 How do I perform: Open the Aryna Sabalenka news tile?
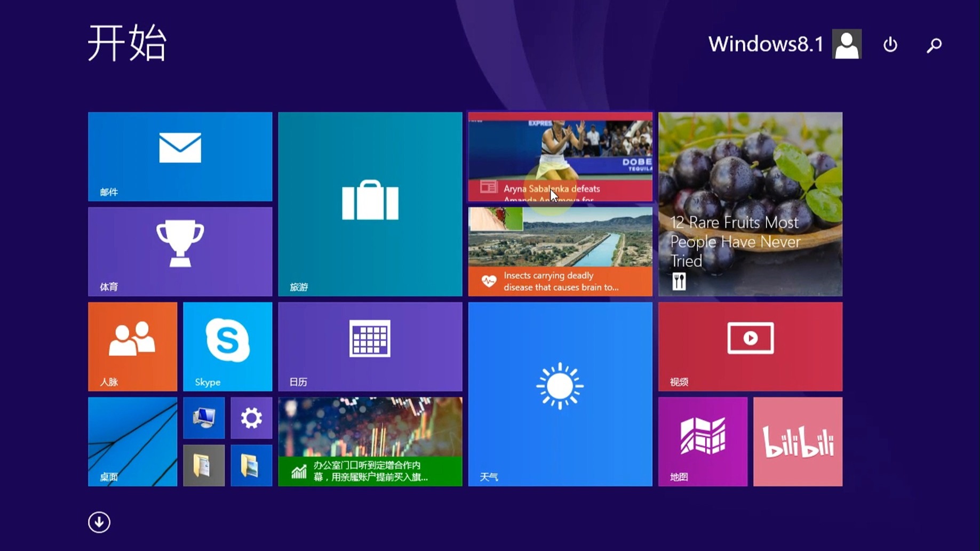pyautogui.click(x=560, y=156)
